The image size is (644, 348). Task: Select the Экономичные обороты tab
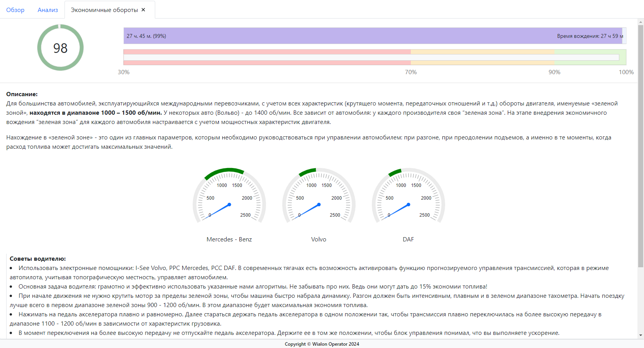tap(104, 10)
